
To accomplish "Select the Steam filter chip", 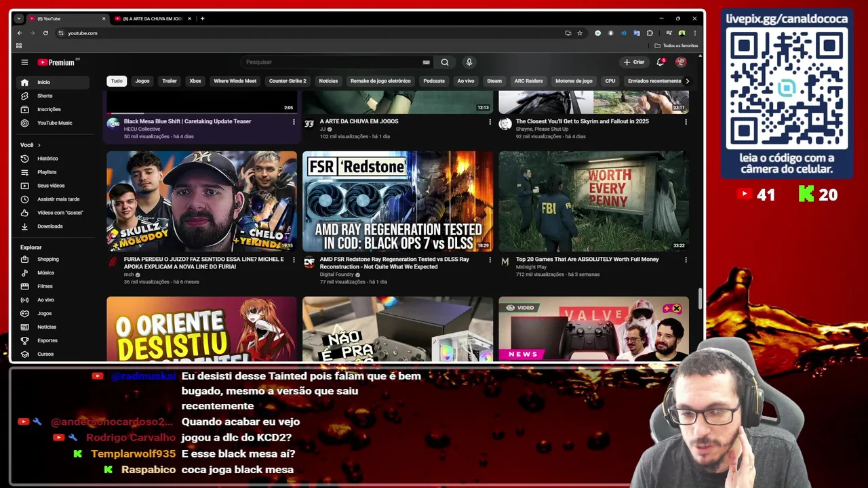I will pos(494,81).
